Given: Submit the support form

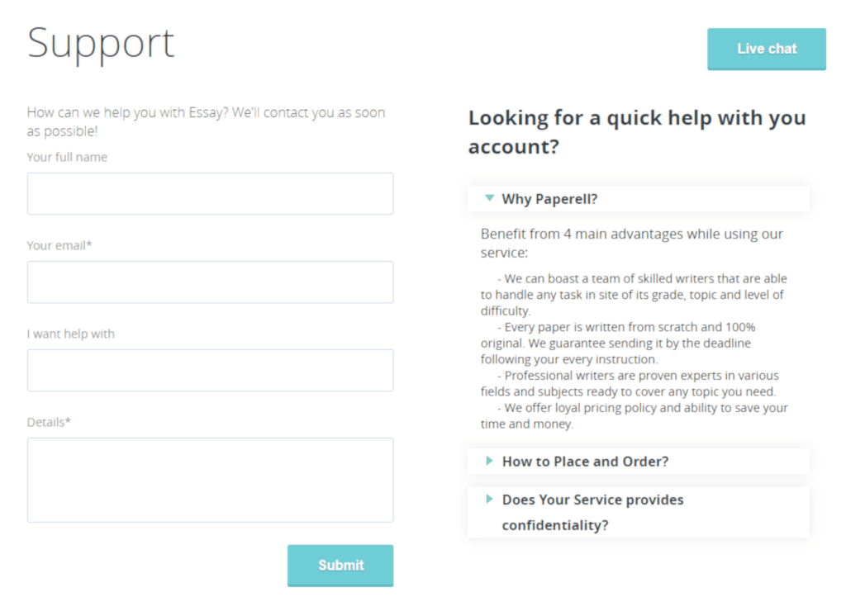Looking at the screenshot, I should [x=340, y=566].
